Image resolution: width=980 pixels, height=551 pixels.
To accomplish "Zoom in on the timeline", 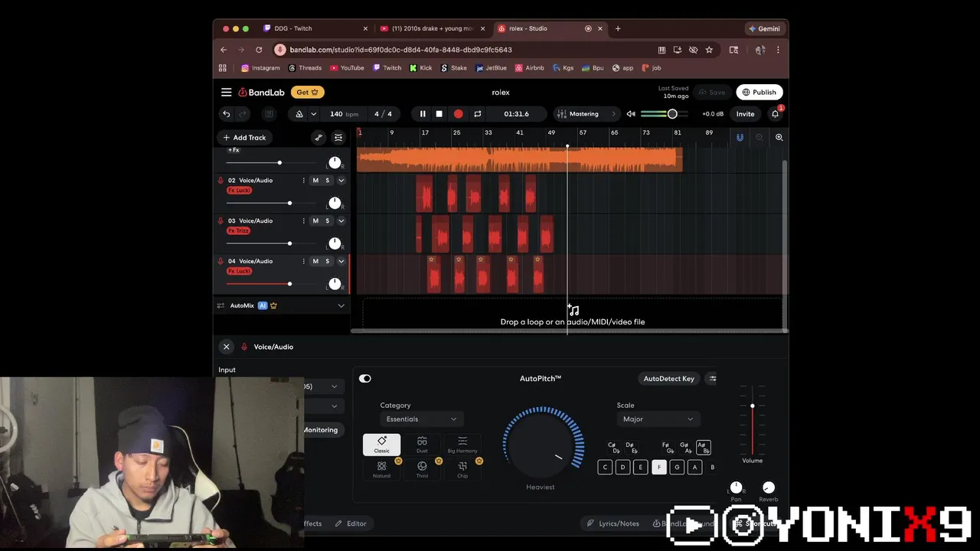I will tap(779, 138).
